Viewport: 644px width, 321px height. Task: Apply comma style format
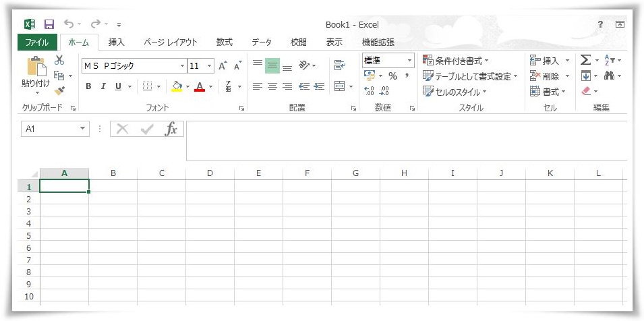click(407, 75)
